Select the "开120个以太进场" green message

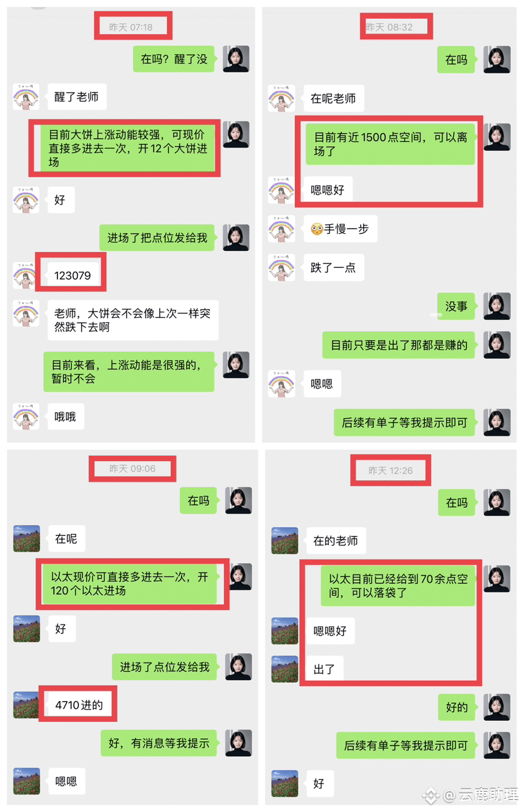coord(130,584)
